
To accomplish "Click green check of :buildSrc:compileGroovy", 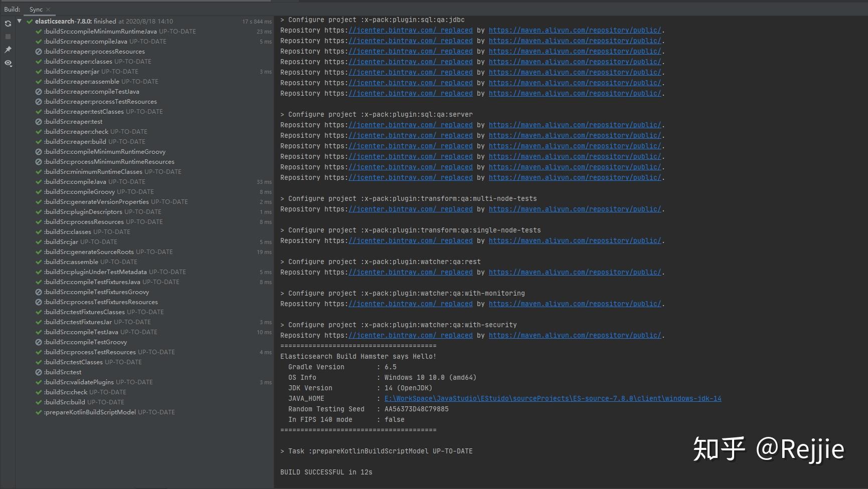I will click(x=39, y=192).
